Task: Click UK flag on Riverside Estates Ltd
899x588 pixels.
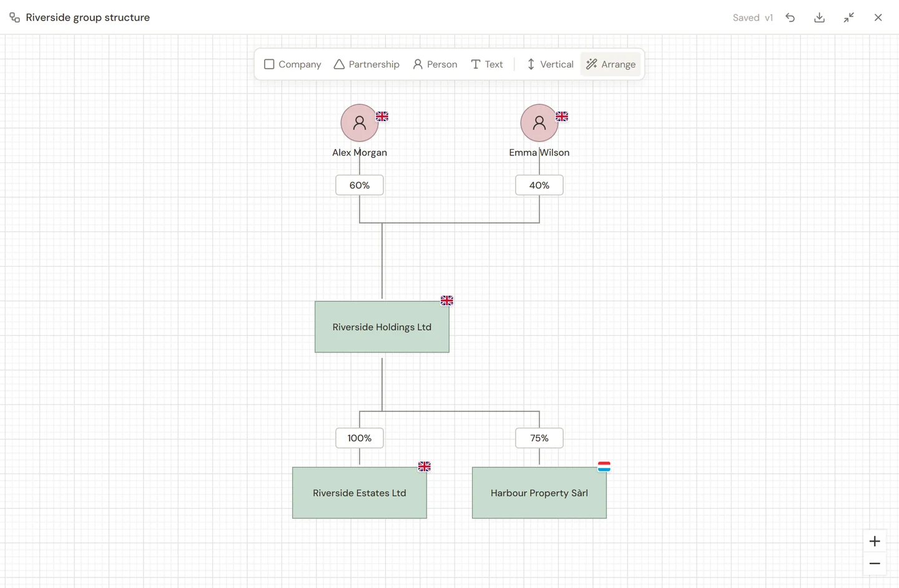Action: pyautogui.click(x=425, y=467)
